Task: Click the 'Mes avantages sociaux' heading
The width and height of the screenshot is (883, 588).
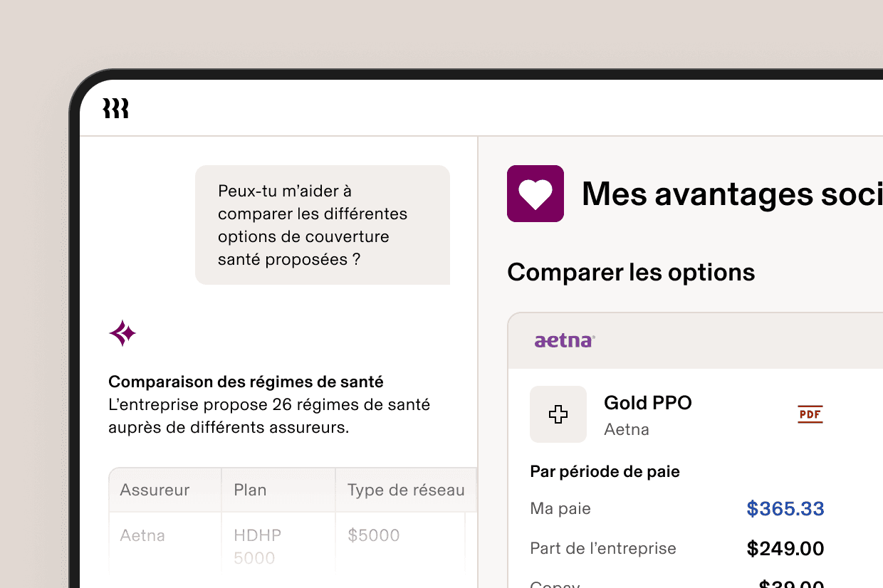Action: [732, 194]
